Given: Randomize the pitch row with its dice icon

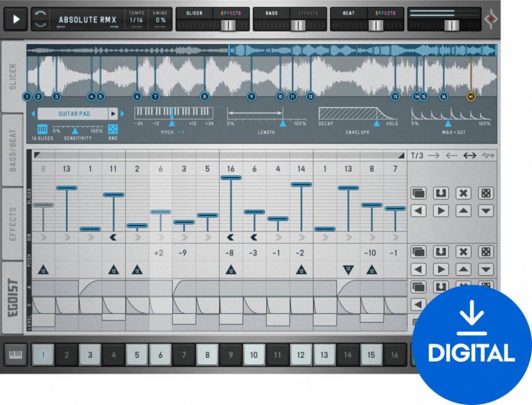Looking at the screenshot, I should tap(485, 252).
